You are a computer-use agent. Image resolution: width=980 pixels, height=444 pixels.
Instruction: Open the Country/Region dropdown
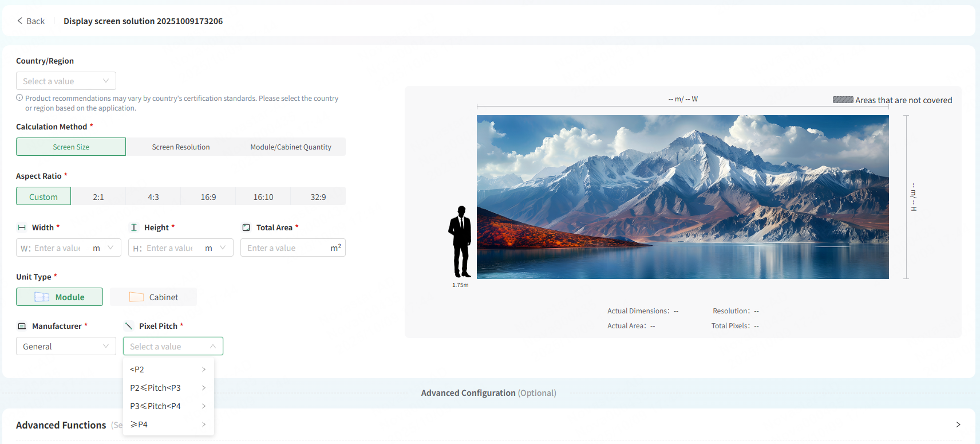(66, 81)
